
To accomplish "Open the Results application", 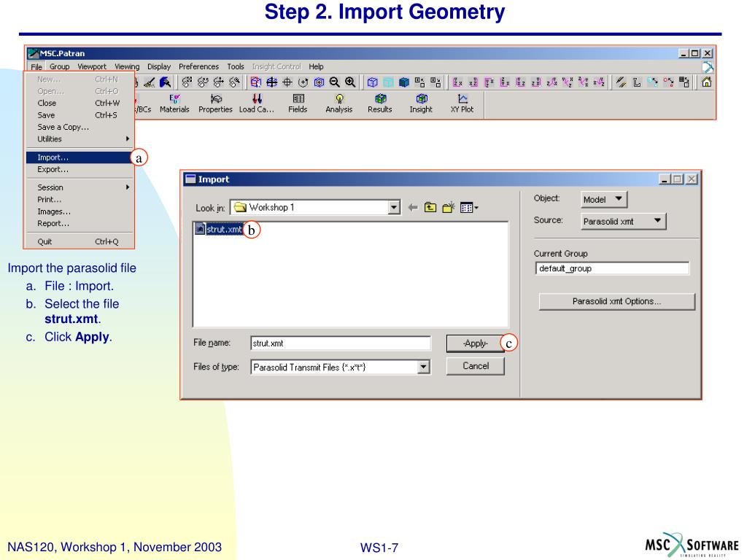I will pyautogui.click(x=379, y=104).
